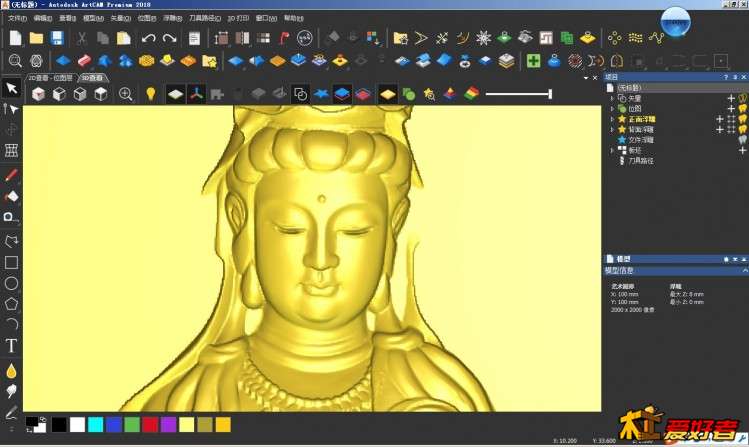Select the 刀具路径 tree item

click(641, 160)
